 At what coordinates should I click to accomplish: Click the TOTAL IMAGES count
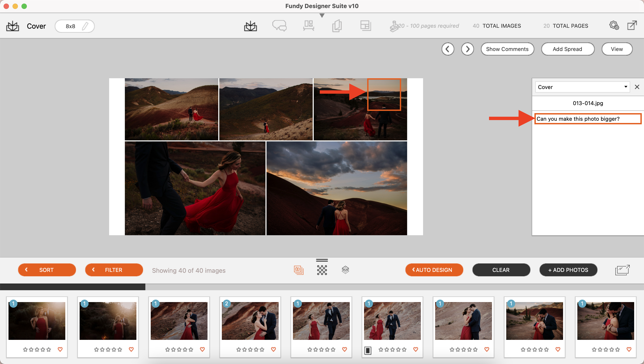coord(497,26)
